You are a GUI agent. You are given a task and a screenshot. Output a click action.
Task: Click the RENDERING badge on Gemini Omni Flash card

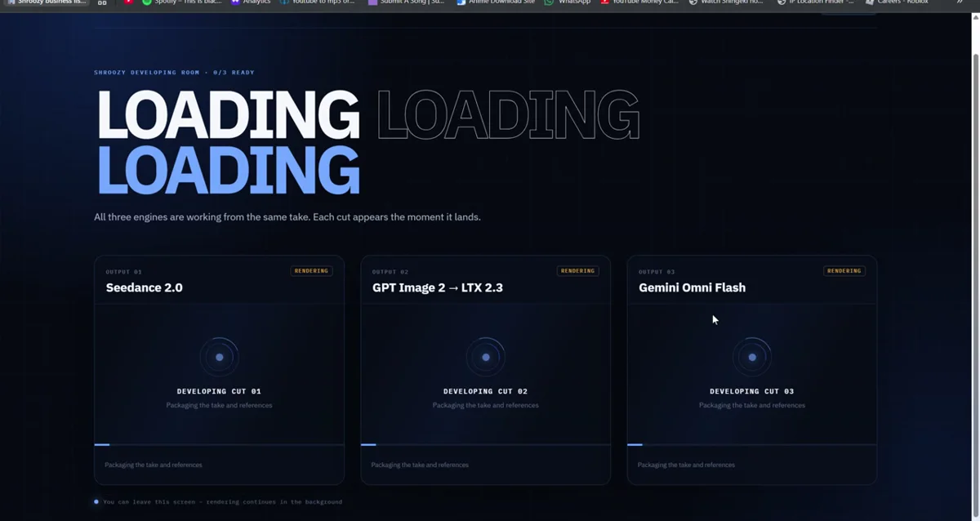[x=844, y=271]
